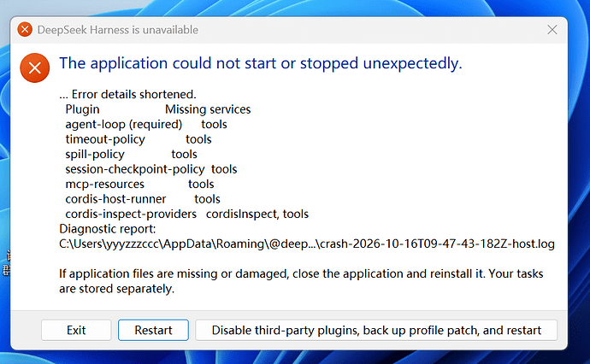
Task: Click the Restart button
Action: (x=153, y=330)
